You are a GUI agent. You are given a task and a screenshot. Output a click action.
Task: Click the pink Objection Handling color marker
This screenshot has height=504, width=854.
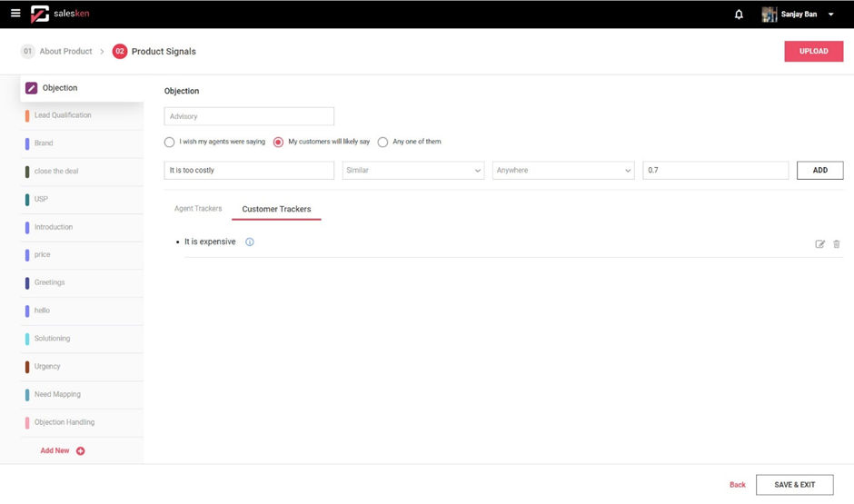click(x=27, y=422)
